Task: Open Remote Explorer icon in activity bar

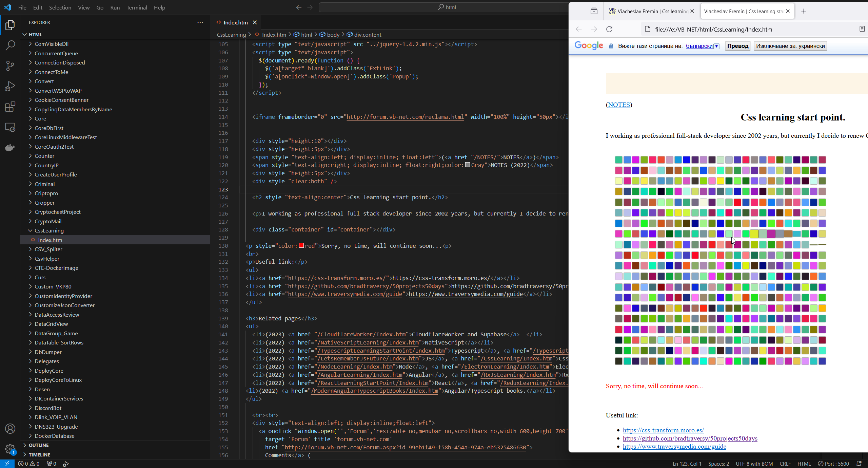Action: pyautogui.click(x=10, y=127)
